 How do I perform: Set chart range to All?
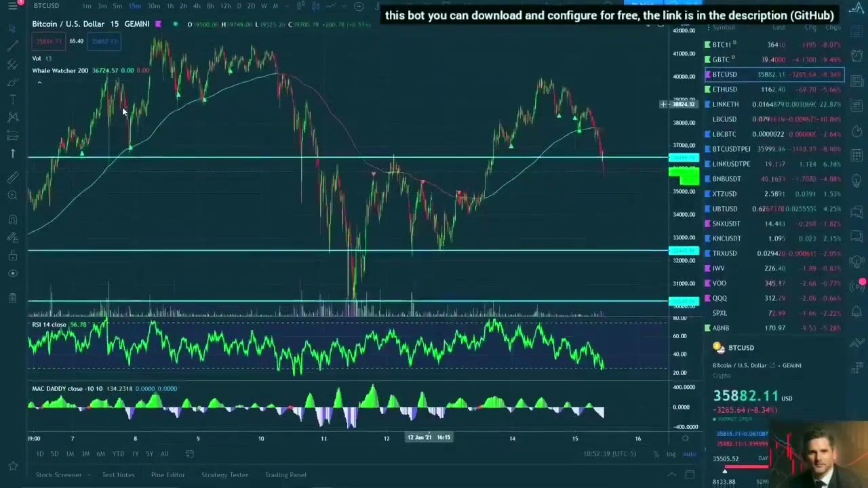click(x=164, y=453)
